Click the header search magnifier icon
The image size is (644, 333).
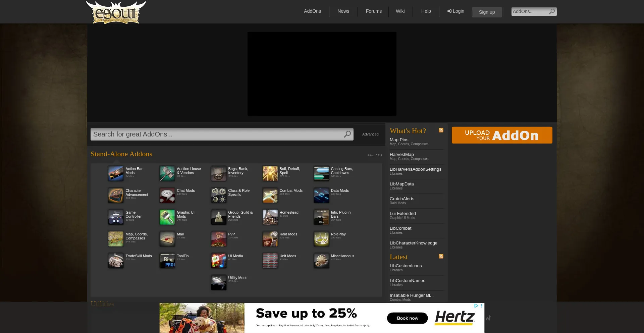[x=552, y=11]
